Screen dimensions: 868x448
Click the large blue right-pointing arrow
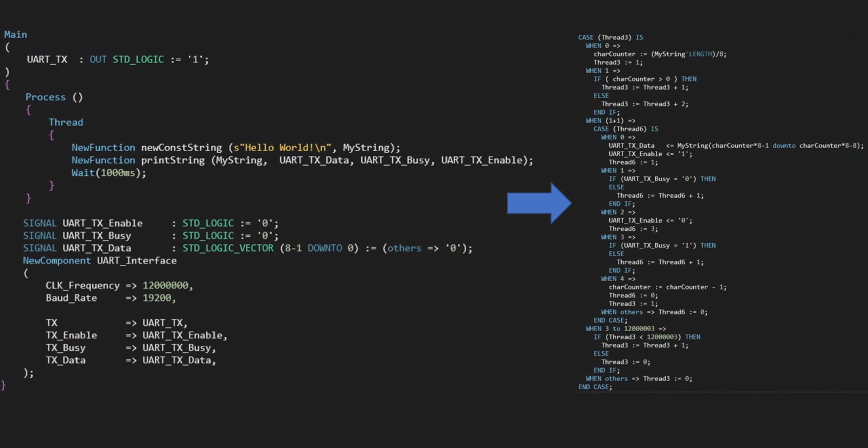538,203
